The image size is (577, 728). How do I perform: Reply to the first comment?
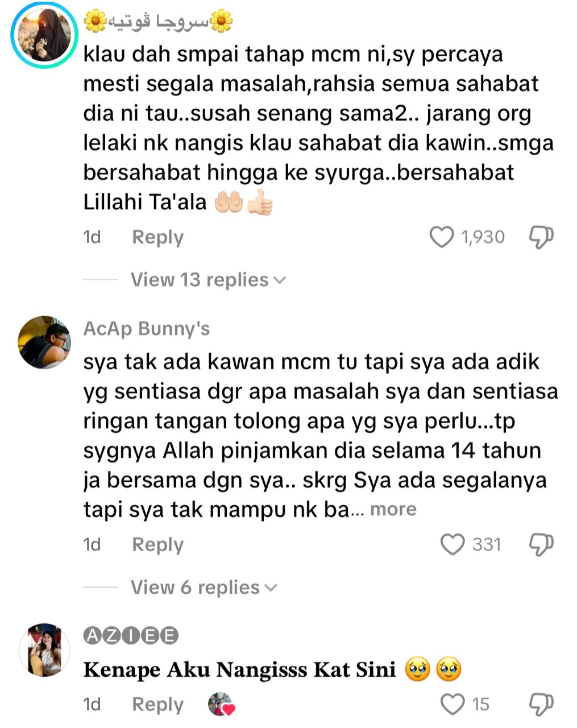click(x=157, y=237)
